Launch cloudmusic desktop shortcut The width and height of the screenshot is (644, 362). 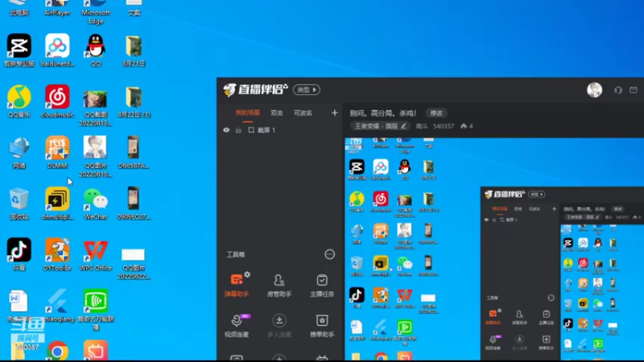[57, 101]
